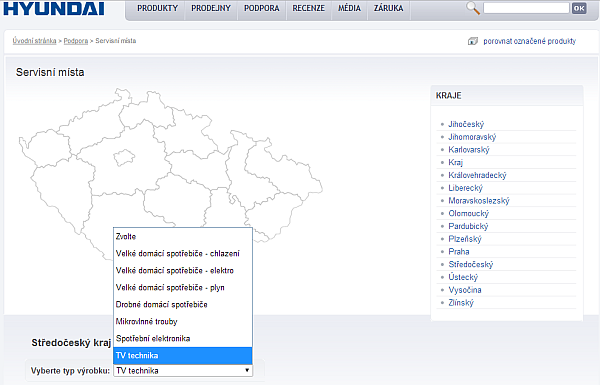Select Jihočeský region link
Viewport: 600px width, 385px height.
coord(466,124)
